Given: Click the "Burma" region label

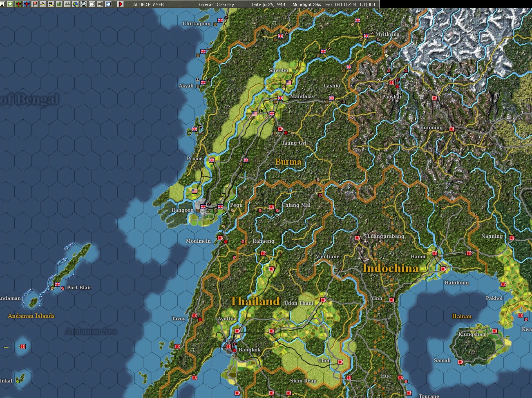Looking at the screenshot, I should pos(288,162).
